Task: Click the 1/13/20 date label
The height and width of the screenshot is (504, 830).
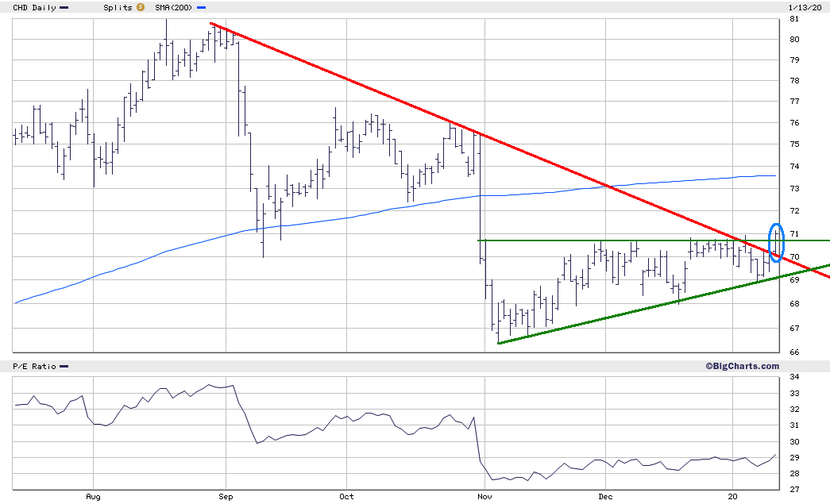Action: click(805, 7)
